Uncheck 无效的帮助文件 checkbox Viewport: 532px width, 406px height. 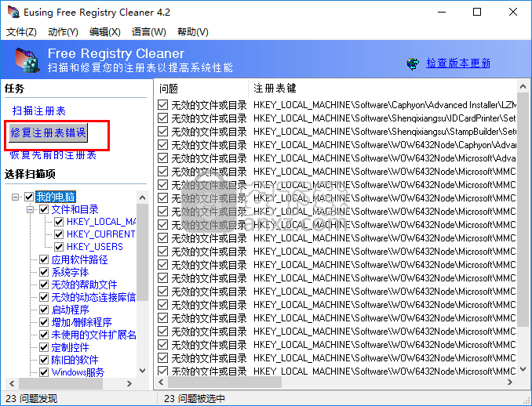44,285
